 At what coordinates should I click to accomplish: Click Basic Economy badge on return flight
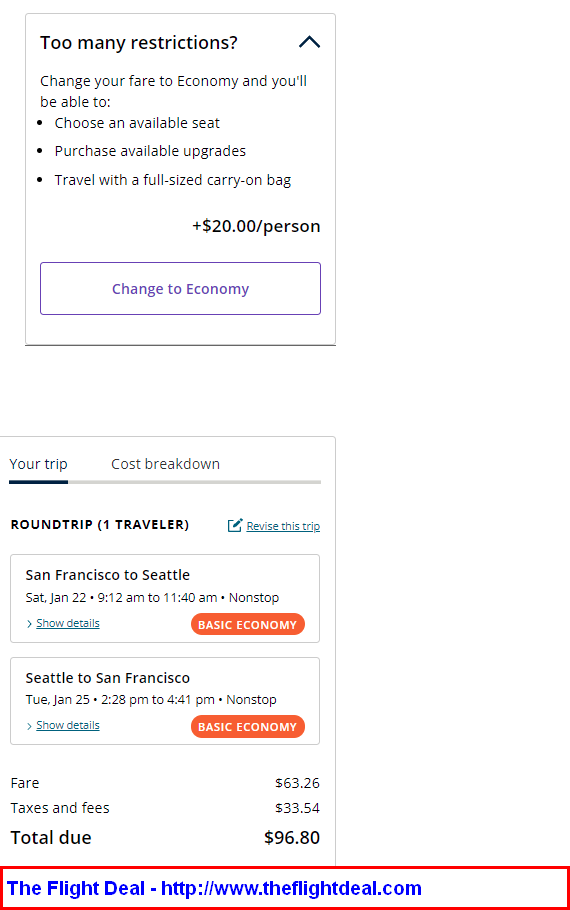248,727
